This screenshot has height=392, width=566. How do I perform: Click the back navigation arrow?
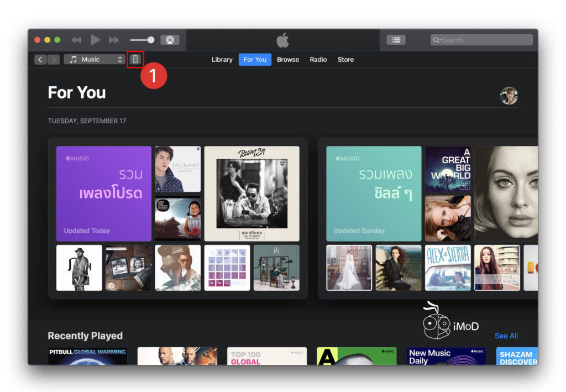click(40, 59)
